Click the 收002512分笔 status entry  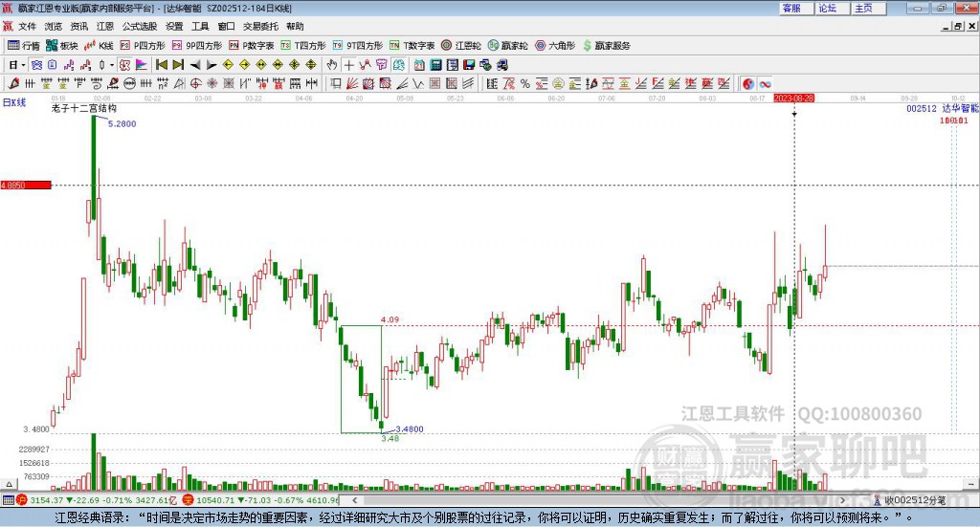click(x=909, y=500)
